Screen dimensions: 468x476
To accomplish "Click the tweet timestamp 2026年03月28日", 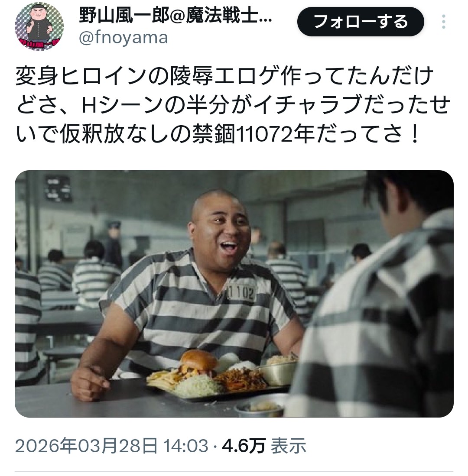I will (x=86, y=446).
